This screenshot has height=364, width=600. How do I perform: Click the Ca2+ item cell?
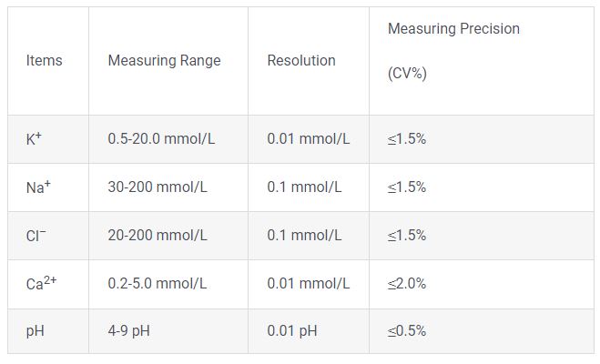42,284
